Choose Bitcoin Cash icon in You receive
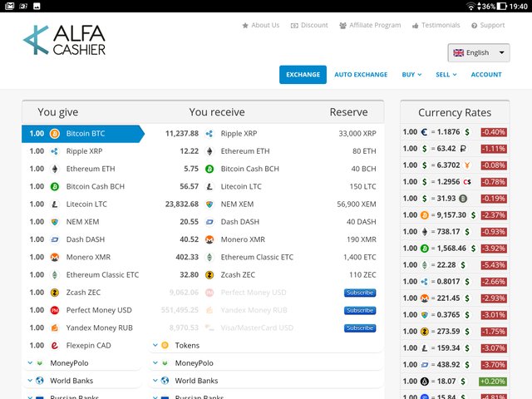The width and height of the screenshot is (532, 399). [x=209, y=169]
